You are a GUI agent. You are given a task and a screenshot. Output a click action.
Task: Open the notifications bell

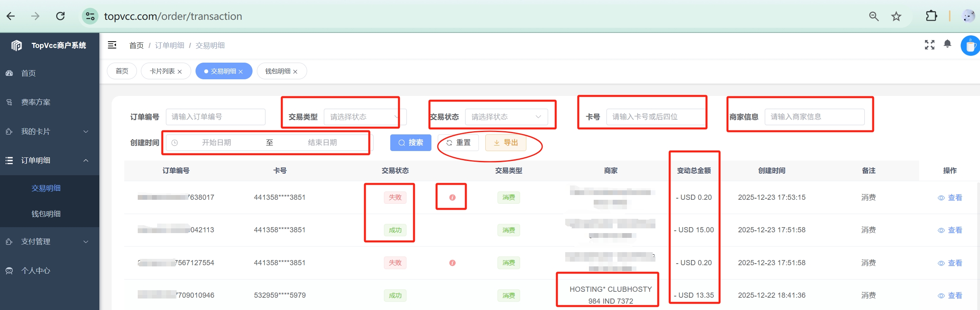[x=947, y=44]
